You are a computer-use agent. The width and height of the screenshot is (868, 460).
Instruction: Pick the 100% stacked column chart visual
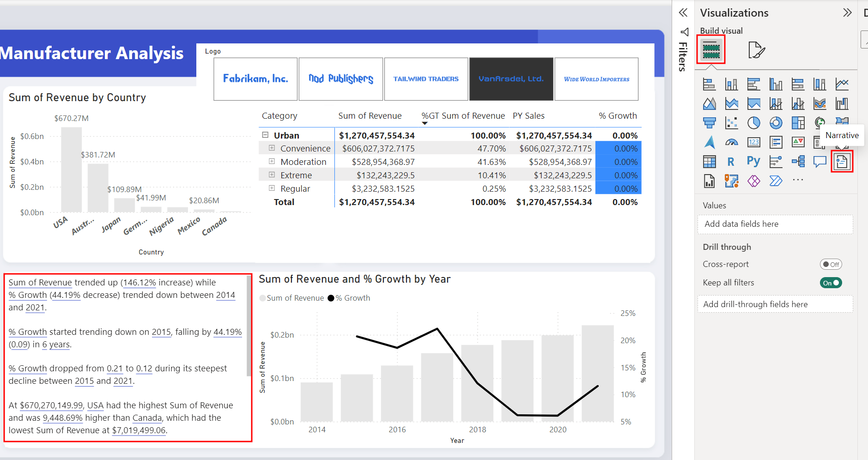(820, 84)
